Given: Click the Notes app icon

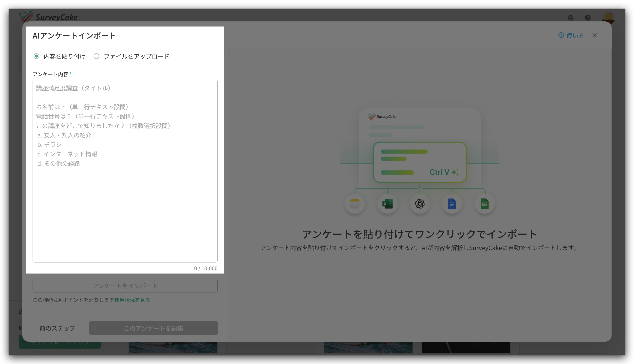Looking at the screenshot, I should pos(355,204).
